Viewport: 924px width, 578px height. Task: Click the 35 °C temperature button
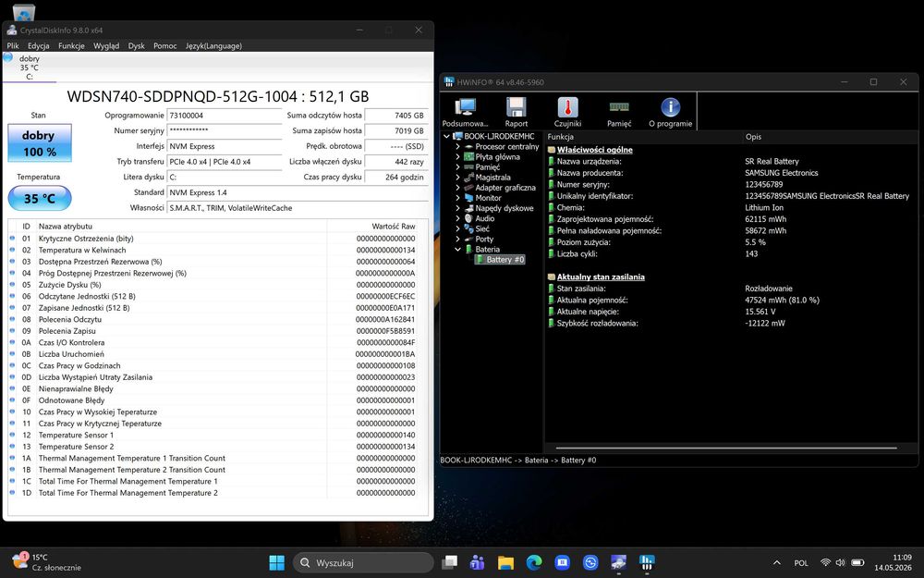tap(40, 198)
